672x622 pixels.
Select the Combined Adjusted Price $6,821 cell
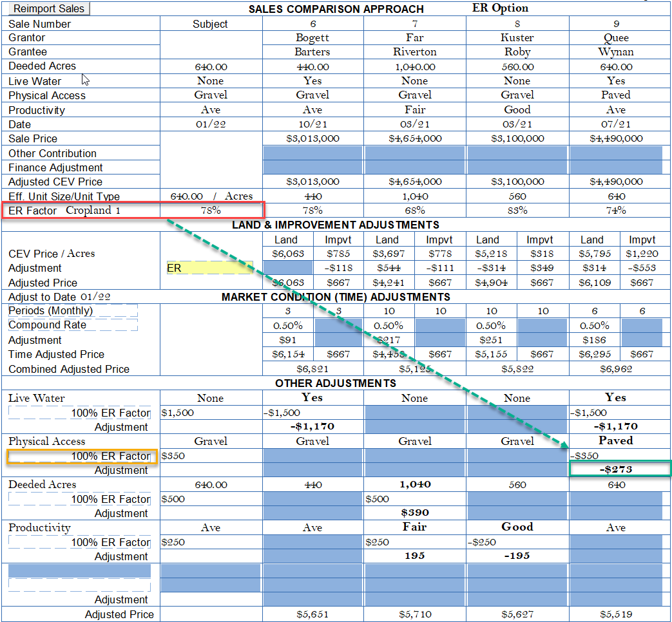(312, 369)
